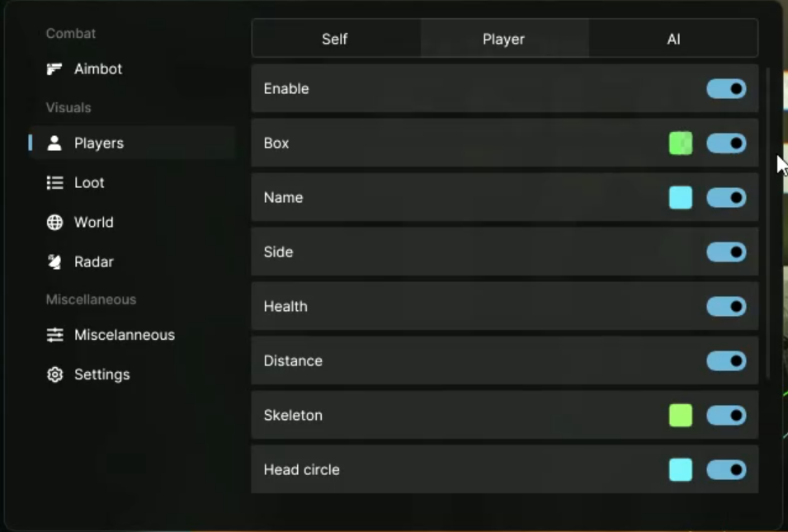Switch to the AI tab
The height and width of the screenshot is (532, 788).
[673, 39]
